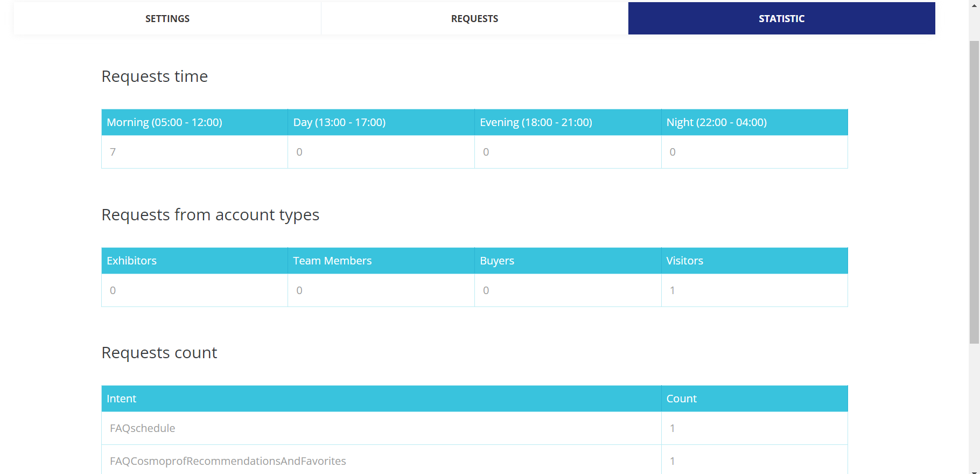The image size is (980, 474).
Task: Click the 'Requests count' heading
Action: tap(159, 353)
